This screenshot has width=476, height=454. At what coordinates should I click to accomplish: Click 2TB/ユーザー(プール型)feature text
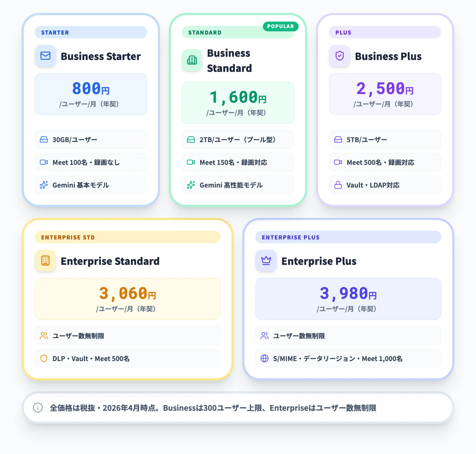[237, 140]
